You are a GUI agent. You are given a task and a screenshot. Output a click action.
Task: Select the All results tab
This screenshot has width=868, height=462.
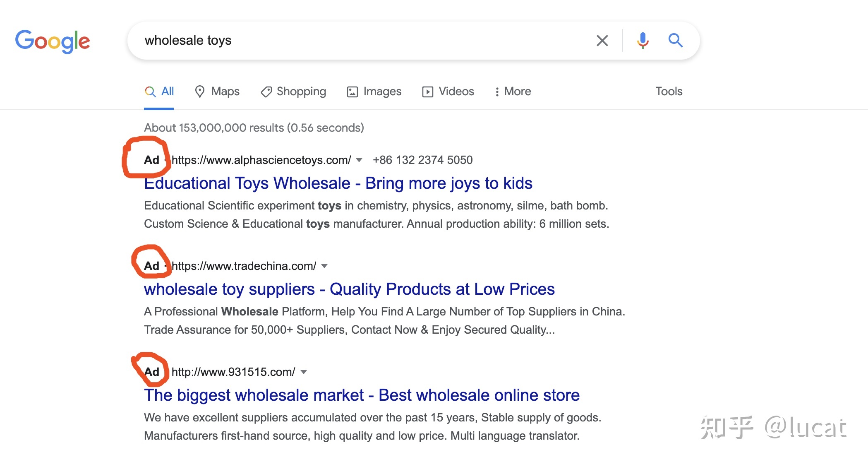159,91
